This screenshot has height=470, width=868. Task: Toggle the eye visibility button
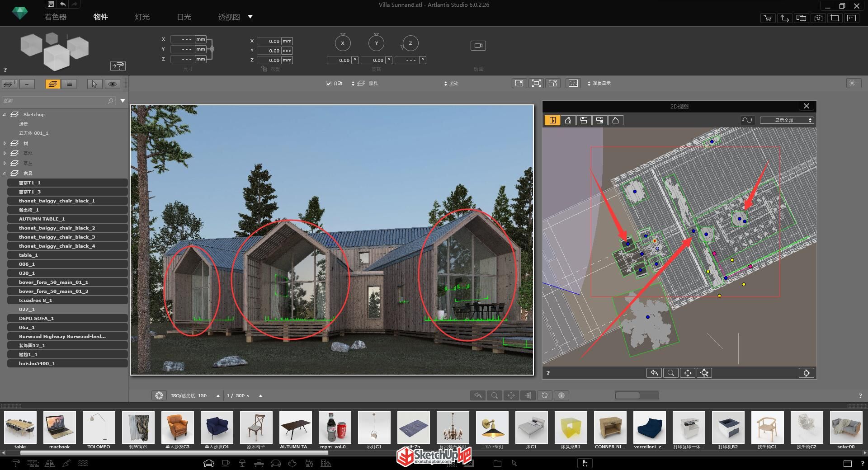(x=112, y=84)
